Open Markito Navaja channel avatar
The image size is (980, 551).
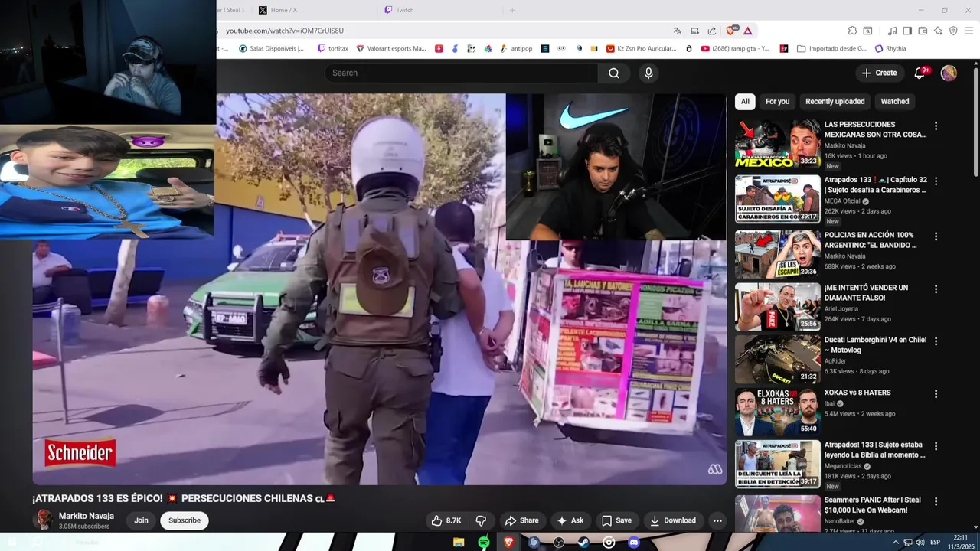[44, 520]
